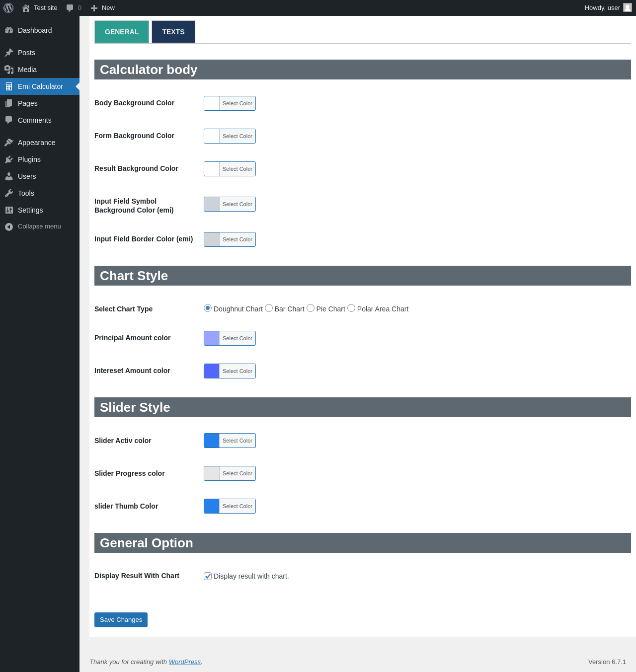Viewport: 636px width, 672px height.
Task: Click the home icon beside Test site
Action: [x=26, y=8]
